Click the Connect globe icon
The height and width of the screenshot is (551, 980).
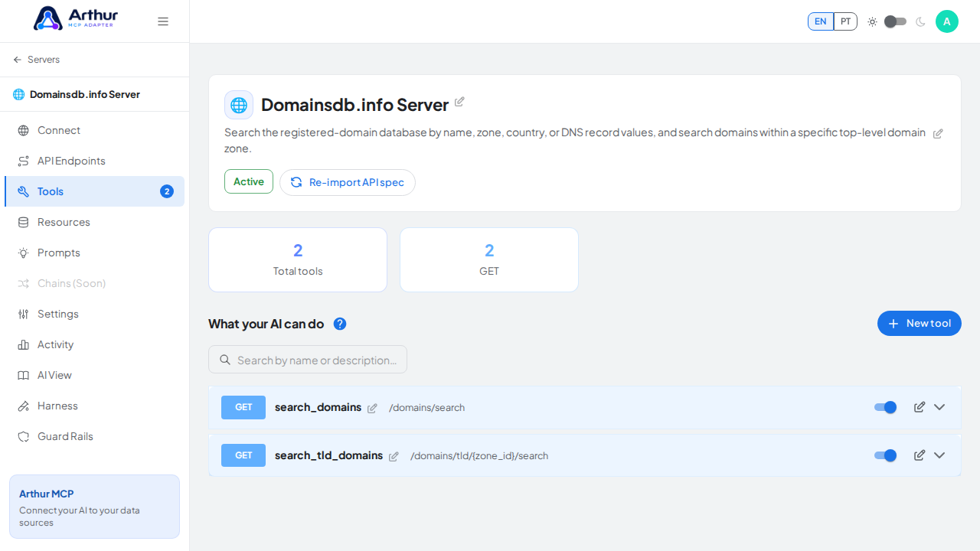24,130
